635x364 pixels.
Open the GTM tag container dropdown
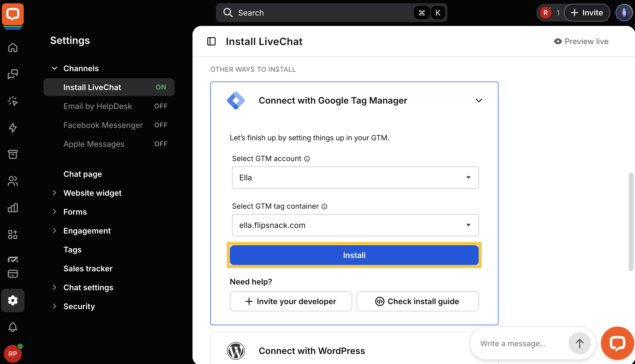pyautogui.click(x=355, y=225)
